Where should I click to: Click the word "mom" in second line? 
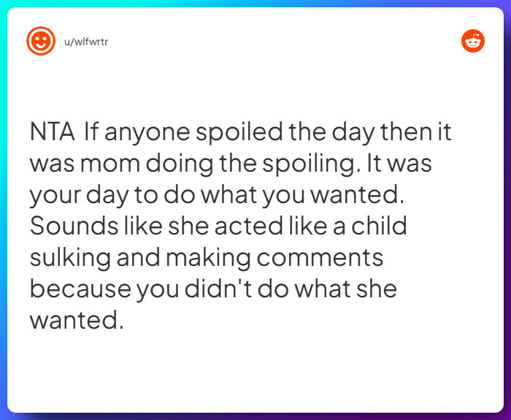tap(110, 164)
